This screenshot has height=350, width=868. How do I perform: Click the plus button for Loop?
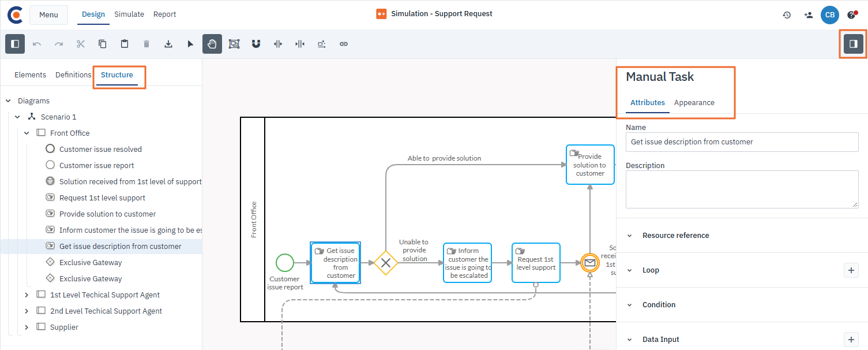pos(851,270)
